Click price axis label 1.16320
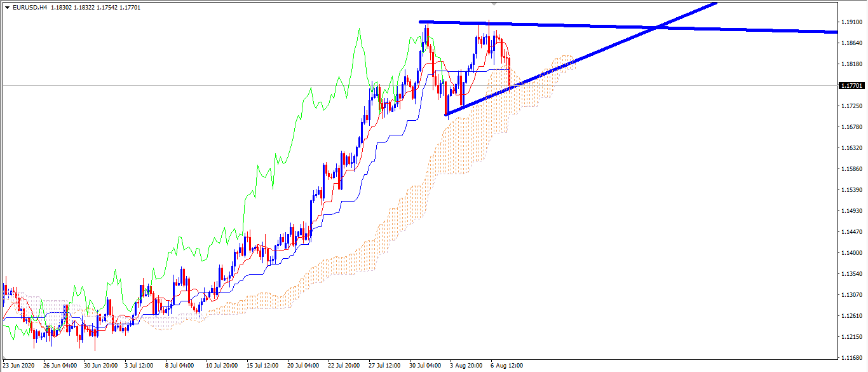 coord(851,148)
